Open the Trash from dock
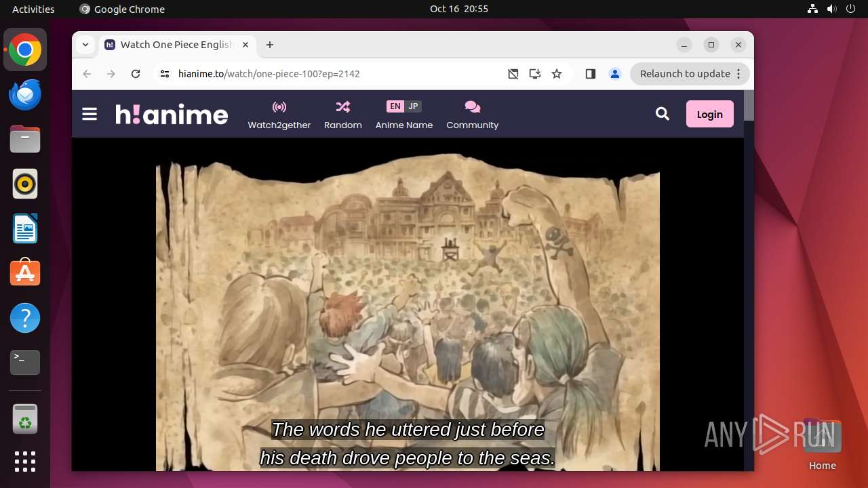 pos(25,419)
